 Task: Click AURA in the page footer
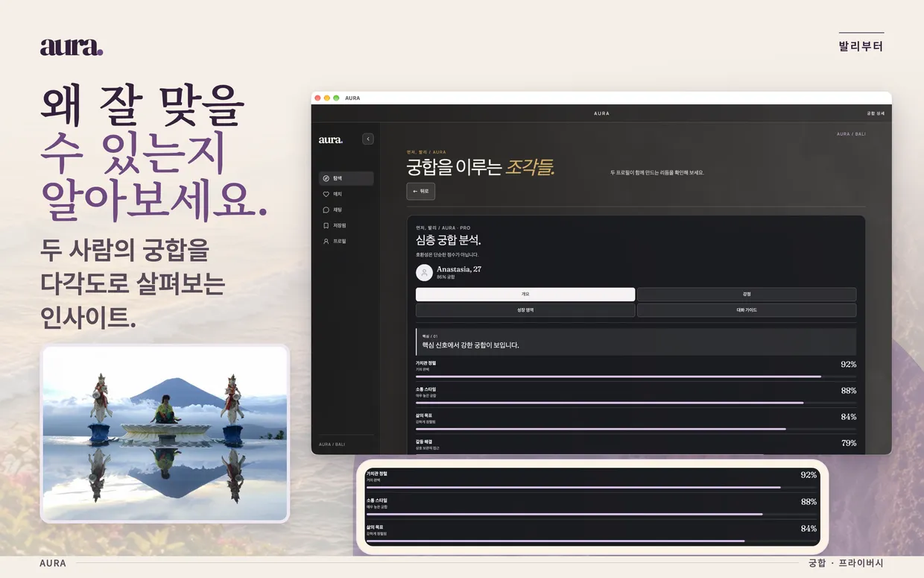point(53,563)
